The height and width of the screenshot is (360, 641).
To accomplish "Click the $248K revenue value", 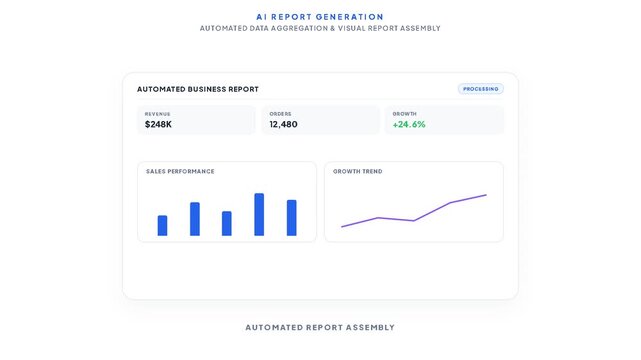I will [158, 124].
